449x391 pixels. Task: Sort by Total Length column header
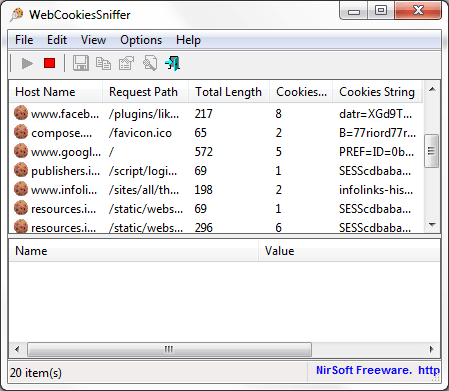click(229, 92)
